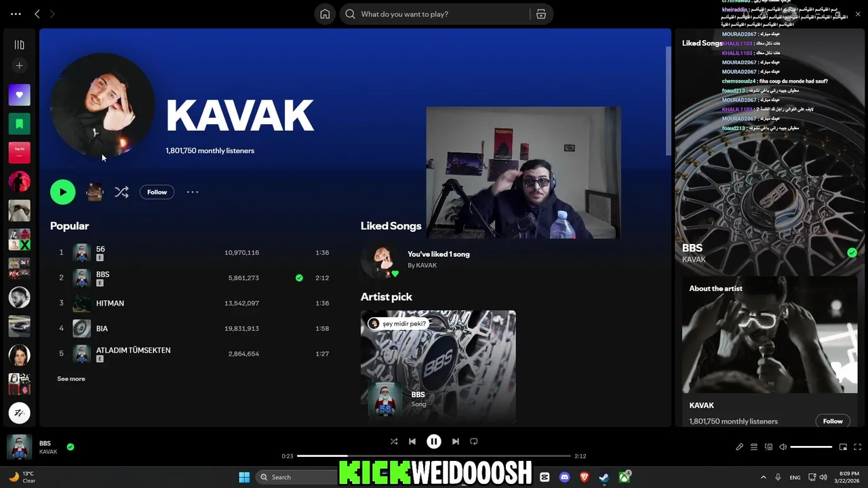Open the Browse icon in search bar

click(541, 14)
